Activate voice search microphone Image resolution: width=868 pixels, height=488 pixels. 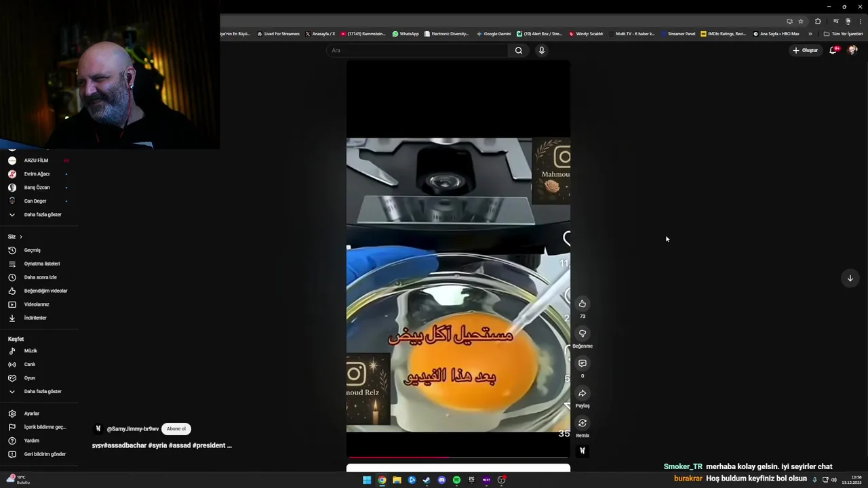pos(541,50)
